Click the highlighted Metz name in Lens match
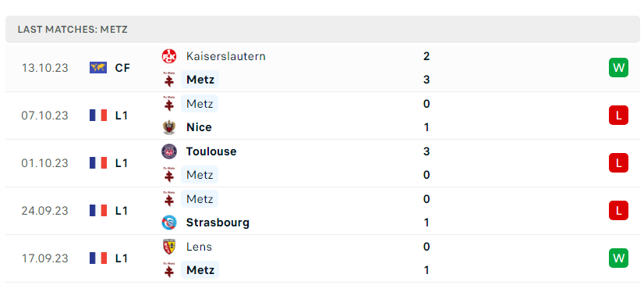This screenshot has width=644, height=292. tap(200, 270)
